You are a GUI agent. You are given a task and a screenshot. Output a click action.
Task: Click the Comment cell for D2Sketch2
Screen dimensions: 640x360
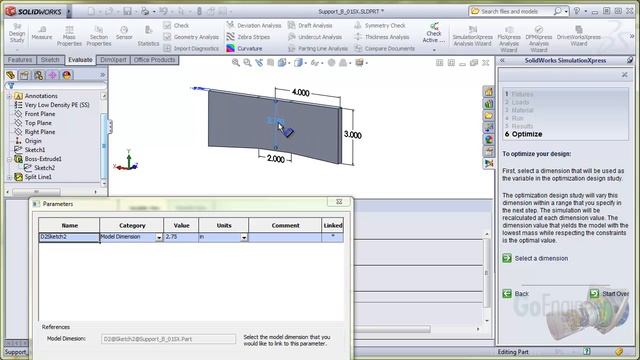(x=285, y=237)
